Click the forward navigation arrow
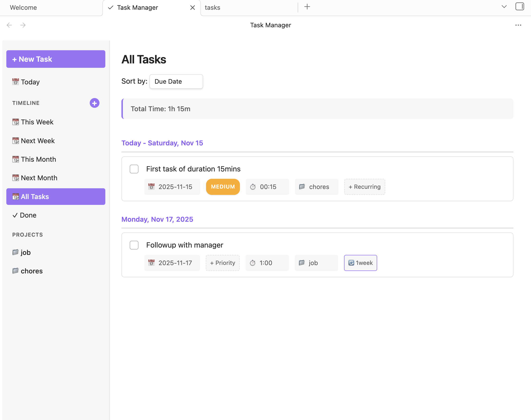 coord(23,25)
